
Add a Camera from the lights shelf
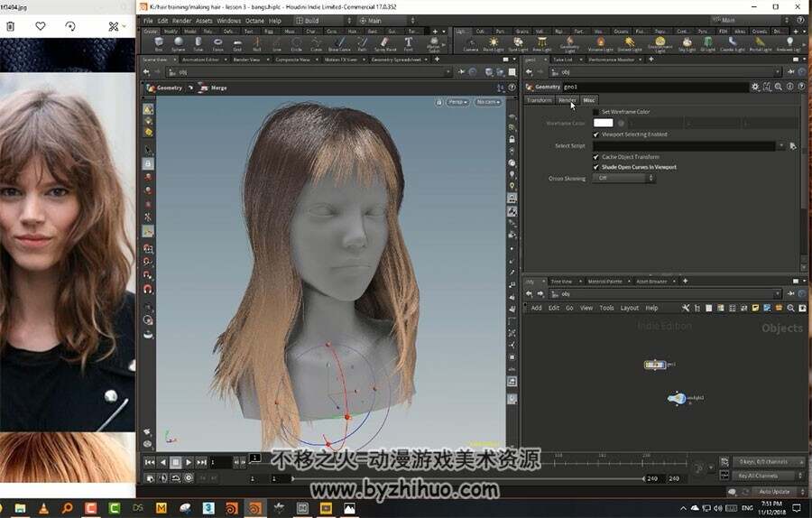(x=470, y=44)
